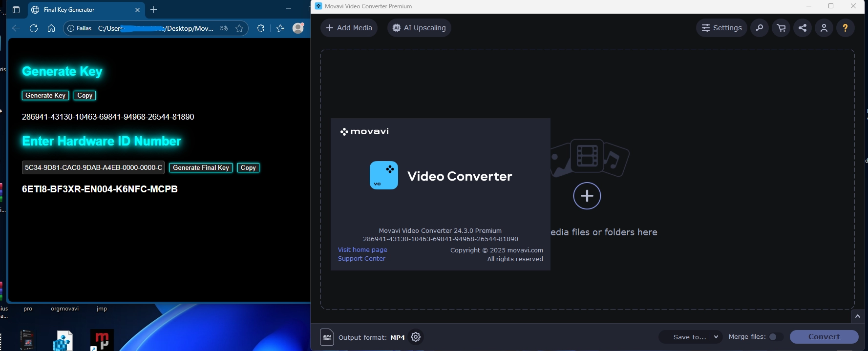The height and width of the screenshot is (351, 868).
Task: Refresh the page in the browser
Action: tap(34, 28)
